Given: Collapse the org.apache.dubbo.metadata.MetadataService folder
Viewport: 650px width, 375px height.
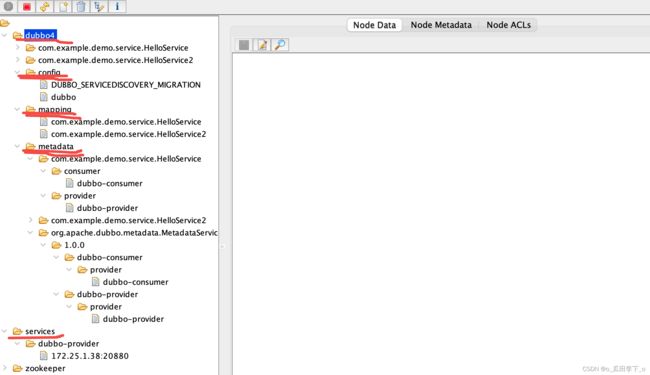Looking at the screenshot, I should [30, 232].
